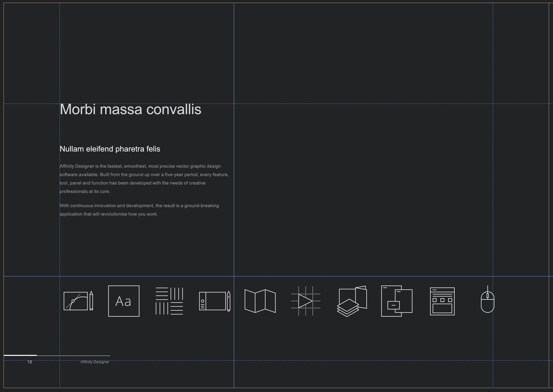Click the Affinity Designer footer label
The image size is (553, 392).
point(95,362)
